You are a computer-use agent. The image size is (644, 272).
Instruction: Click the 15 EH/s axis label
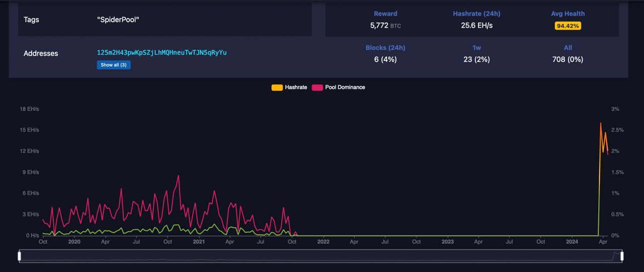(29, 130)
